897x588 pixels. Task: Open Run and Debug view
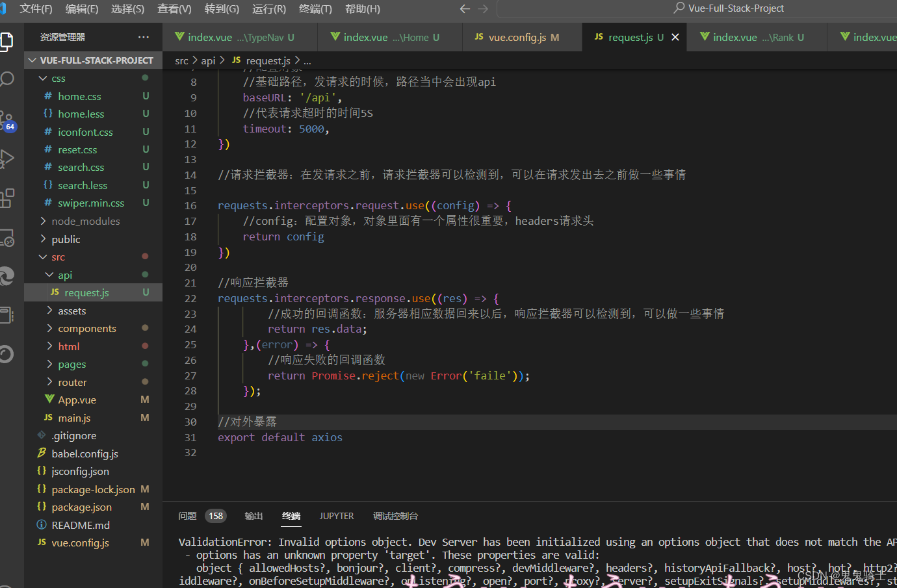pyautogui.click(x=6, y=159)
